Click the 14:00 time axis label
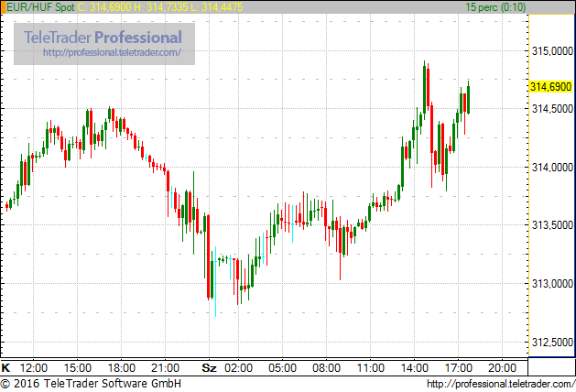 point(414,368)
